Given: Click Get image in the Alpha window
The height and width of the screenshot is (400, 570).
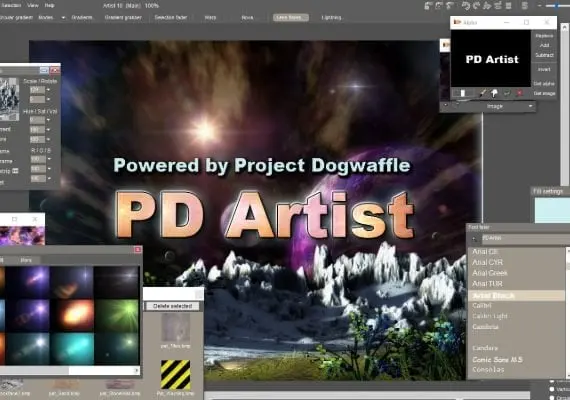Looking at the screenshot, I should pos(544,93).
